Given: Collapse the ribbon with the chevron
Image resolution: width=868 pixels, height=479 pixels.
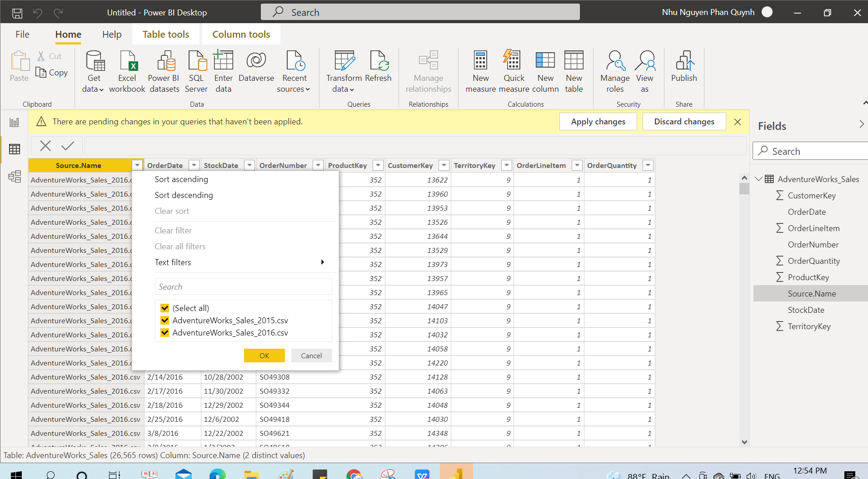Looking at the screenshot, I should [865, 104].
